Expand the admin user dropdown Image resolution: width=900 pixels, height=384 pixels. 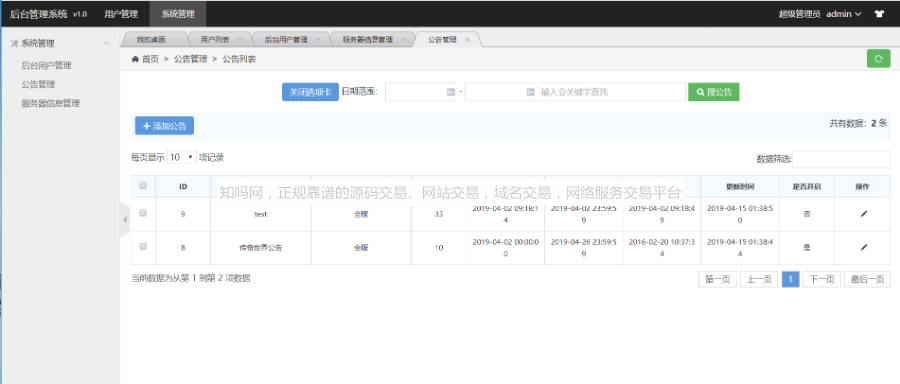pyautogui.click(x=844, y=14)
